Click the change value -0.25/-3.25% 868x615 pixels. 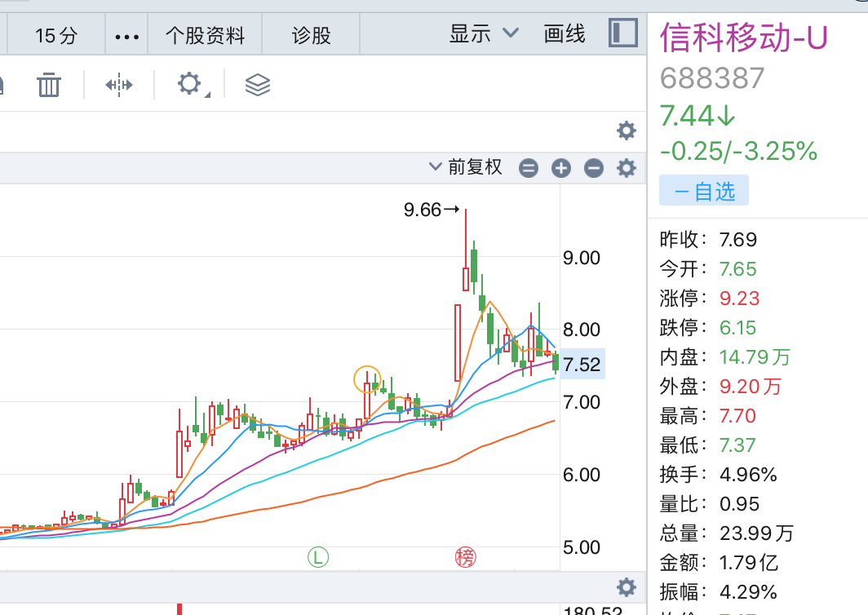tap(738, 151)
